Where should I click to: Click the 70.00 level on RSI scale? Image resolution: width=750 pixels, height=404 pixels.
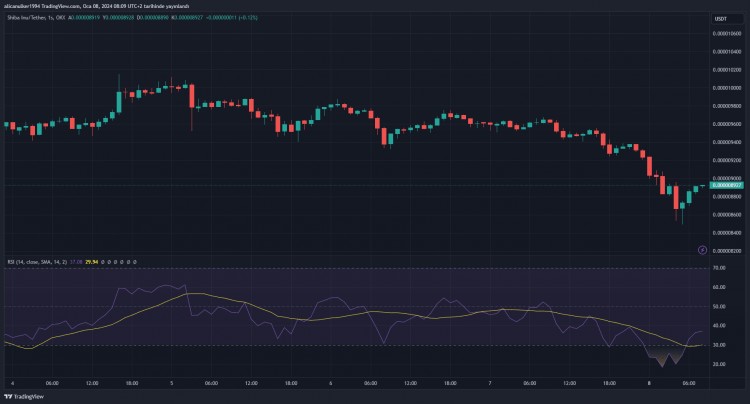pyautogui.click(x=719, y=269)
